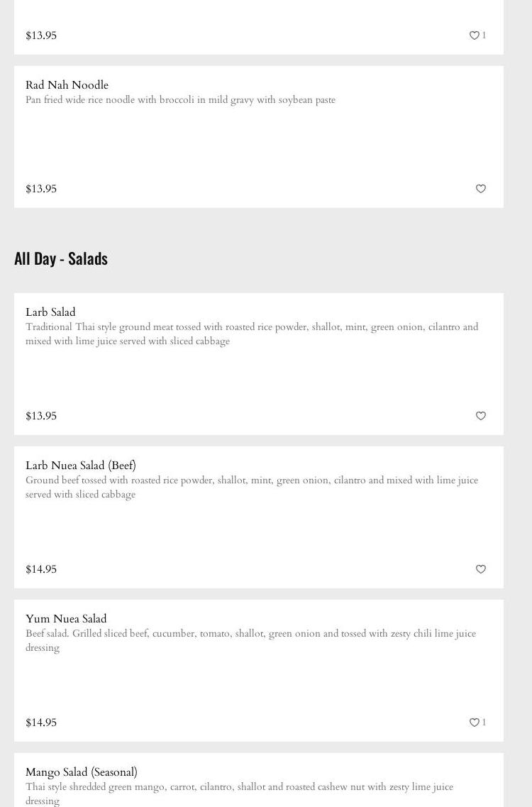Tap the heart icon on Yum Nuea Salad
The image size is (532, 807).
tap(475, 723)
